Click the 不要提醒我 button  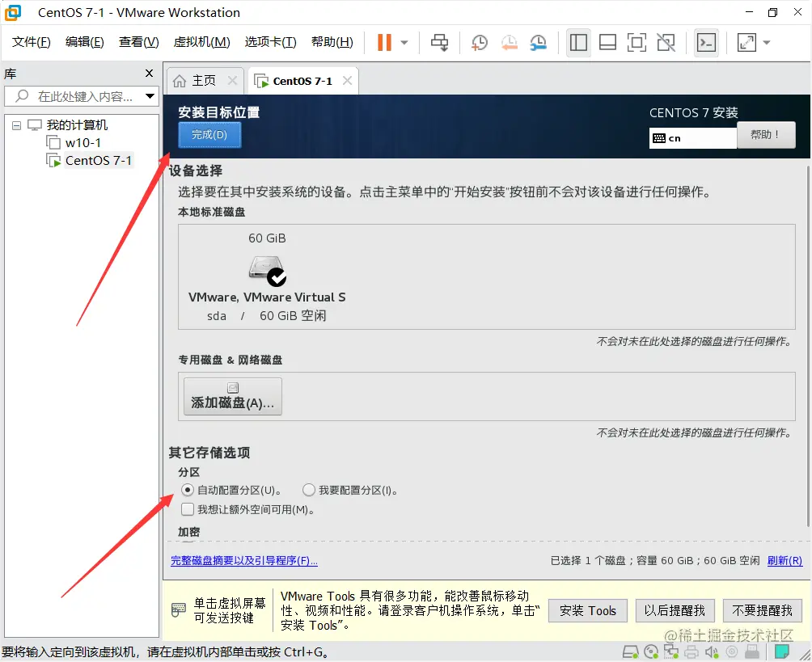pos(762,611)
